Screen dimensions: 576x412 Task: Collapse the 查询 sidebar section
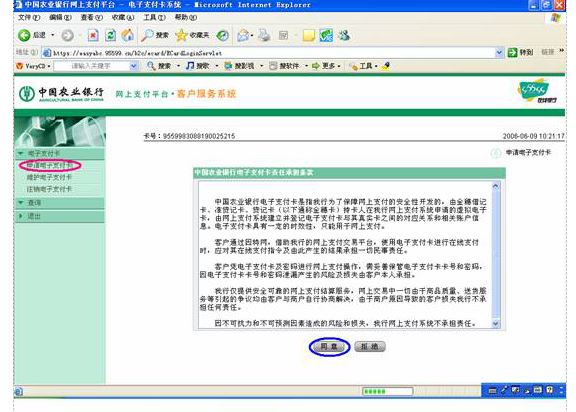pyautogui.click(x=21, y=202)
